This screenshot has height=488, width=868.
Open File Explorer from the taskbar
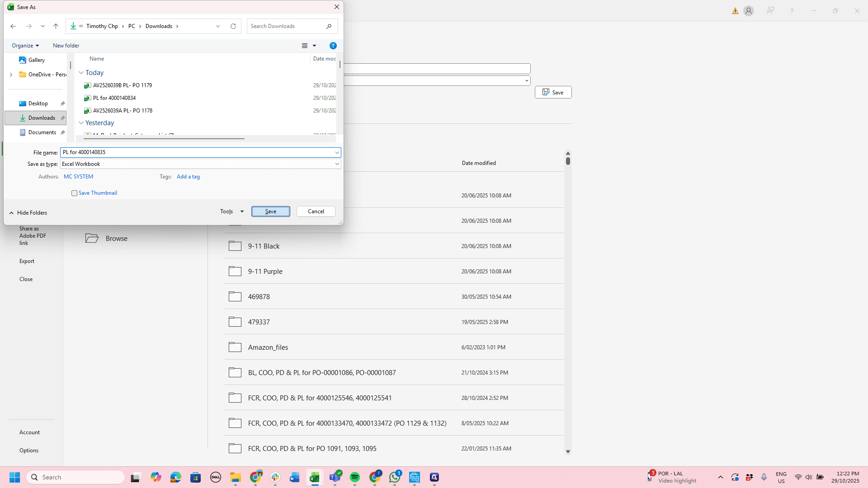pos(236,477)
